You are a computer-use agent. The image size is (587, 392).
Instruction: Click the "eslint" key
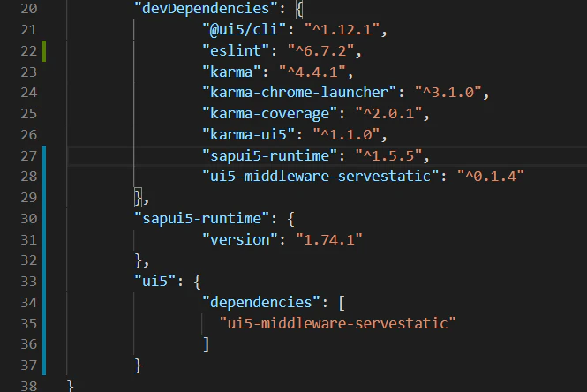click(x=236, y=50)
